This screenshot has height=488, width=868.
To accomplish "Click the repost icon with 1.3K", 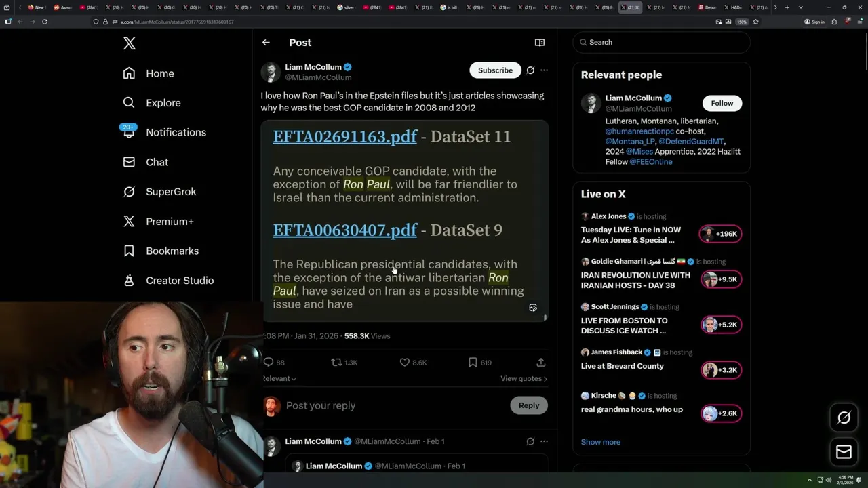I will [336, 363].
